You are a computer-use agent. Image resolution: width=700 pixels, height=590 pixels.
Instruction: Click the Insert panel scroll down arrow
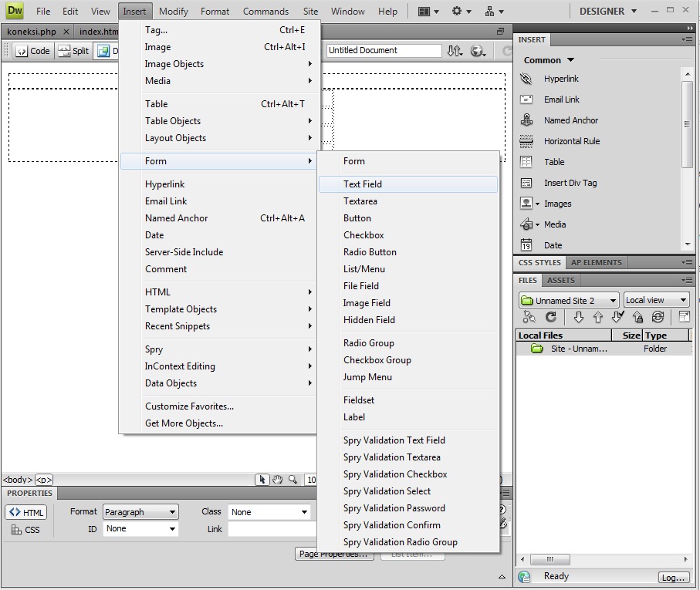[688, 244]
